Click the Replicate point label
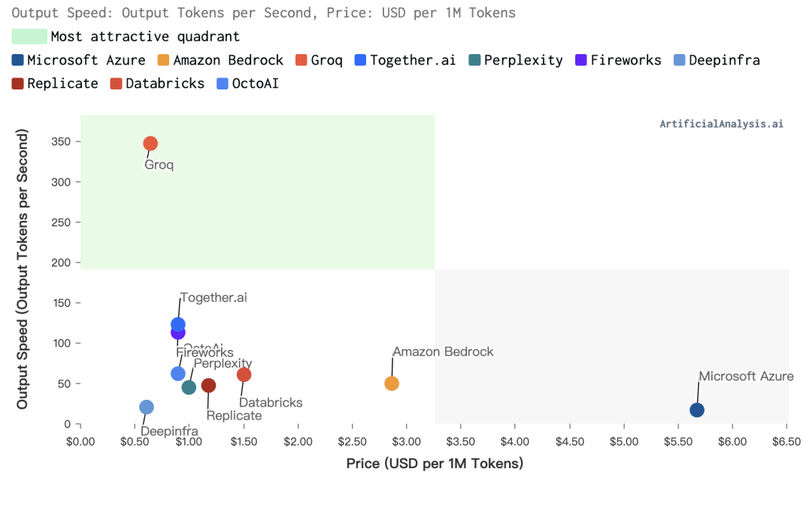Screen dimensions: 812x508 (234, 416)
